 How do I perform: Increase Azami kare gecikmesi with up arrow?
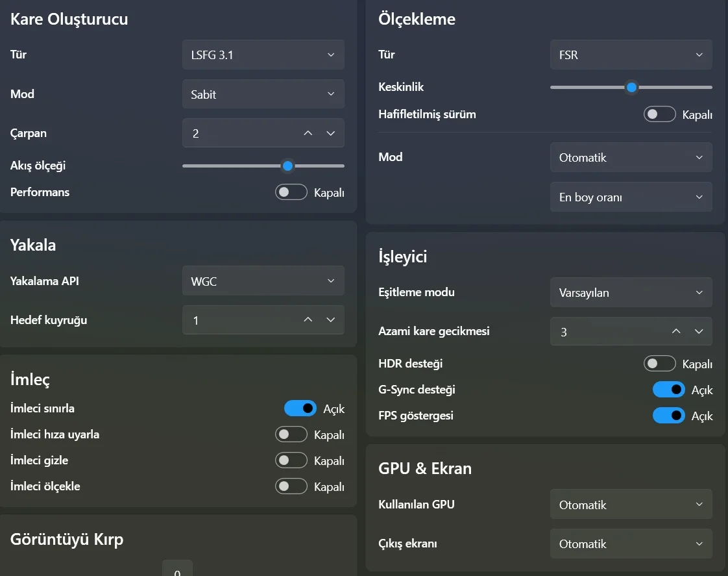click(676, 331)
